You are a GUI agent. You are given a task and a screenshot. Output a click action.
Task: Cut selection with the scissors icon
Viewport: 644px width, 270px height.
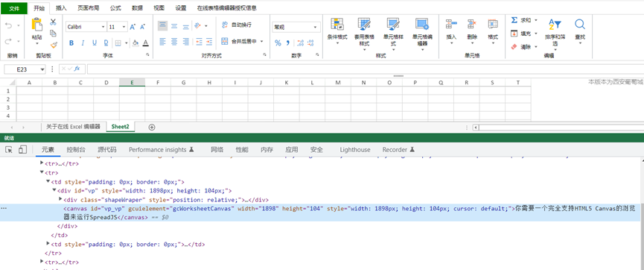pos(53,22)
